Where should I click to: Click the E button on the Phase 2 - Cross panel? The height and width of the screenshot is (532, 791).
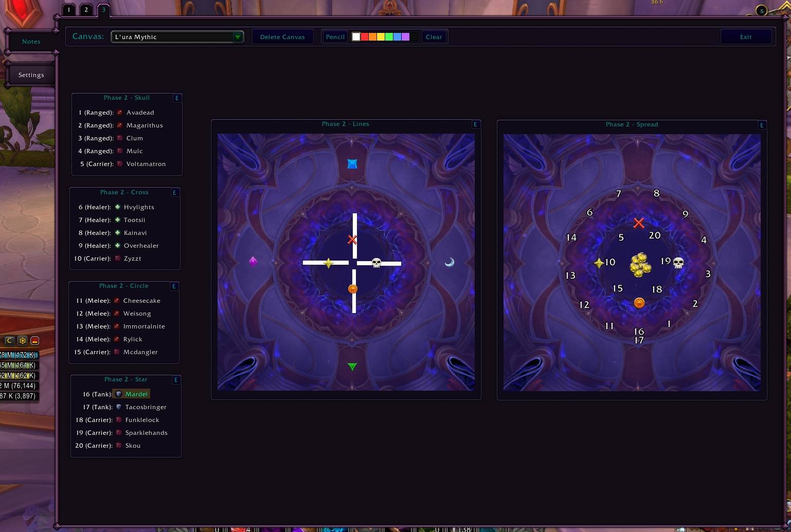(175, 193)
